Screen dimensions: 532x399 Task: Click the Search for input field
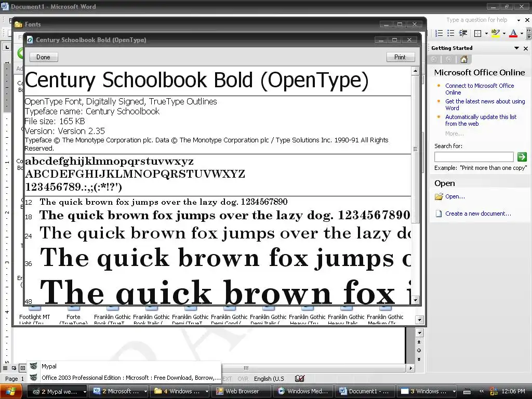pyautogui.click(x=474, y=157)
